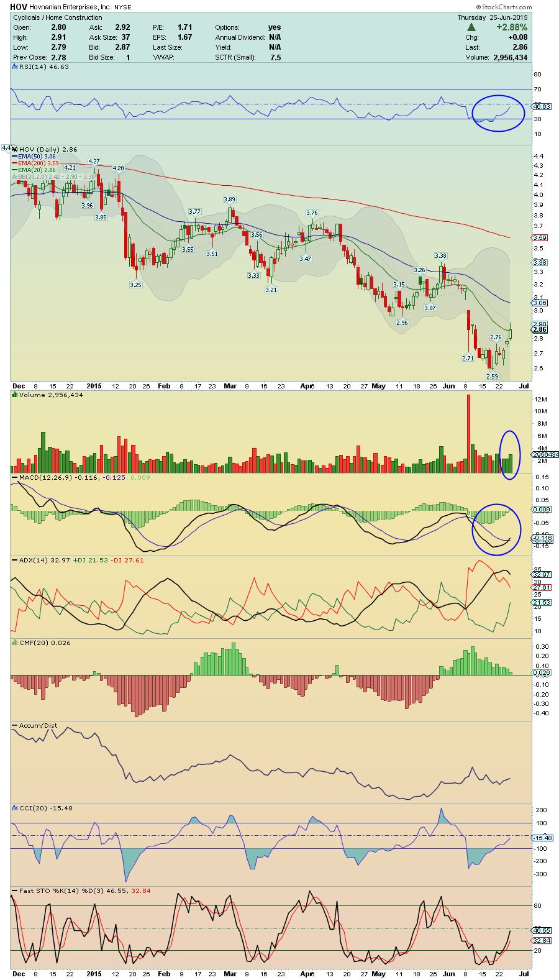
Task: Click 'Cyclicals / Home Construction' sector text
Action: pyautogui.click(x=58, y=17)
